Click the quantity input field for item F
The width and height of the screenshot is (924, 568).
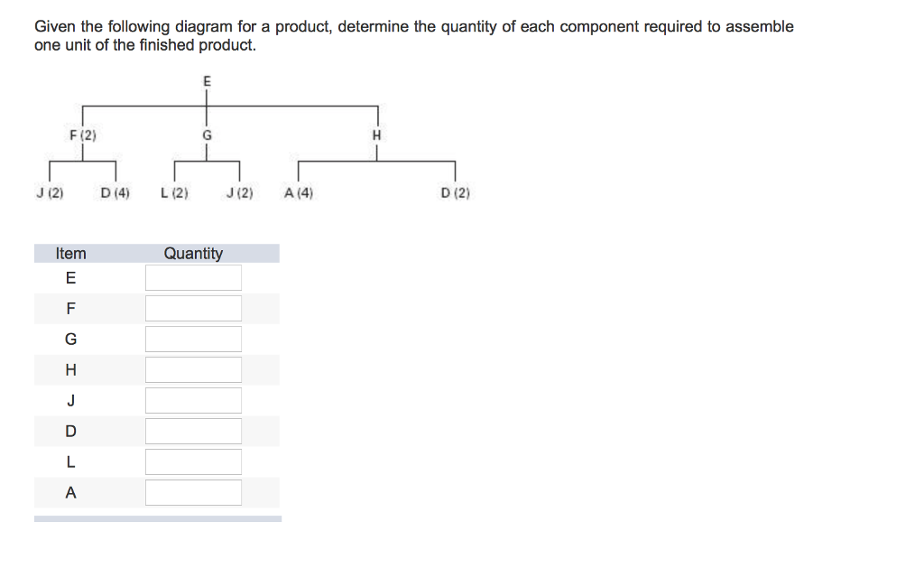(x=192, y=307)
